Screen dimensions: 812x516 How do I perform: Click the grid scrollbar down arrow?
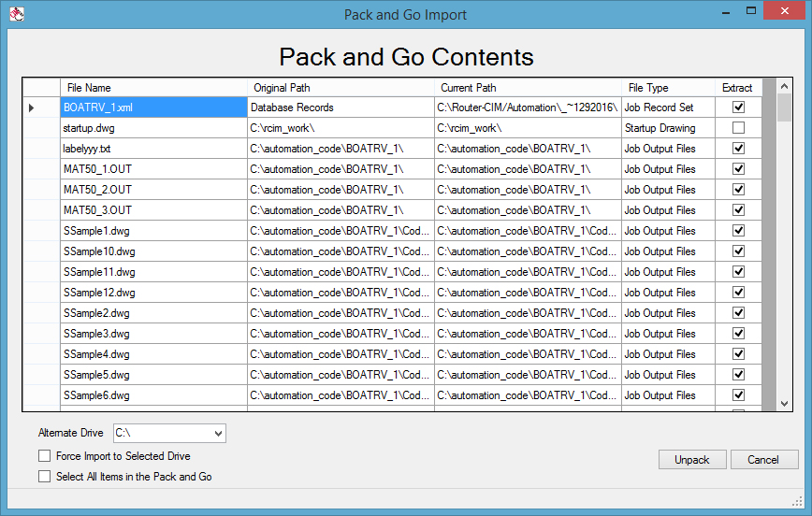pyautogui.click(x=784, y=403)
